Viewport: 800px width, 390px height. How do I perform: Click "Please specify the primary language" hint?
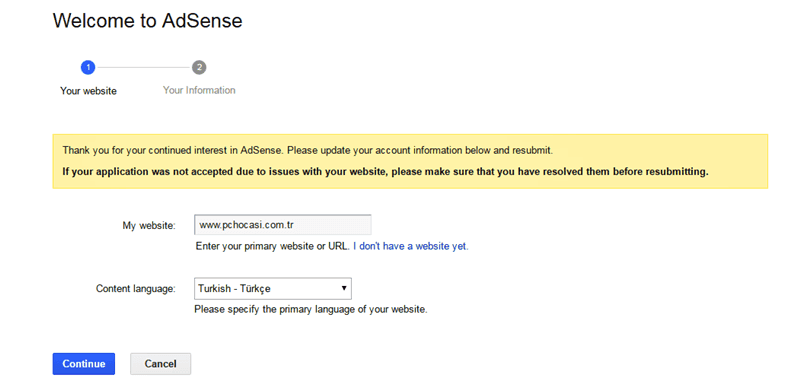(x=311, y=309)
